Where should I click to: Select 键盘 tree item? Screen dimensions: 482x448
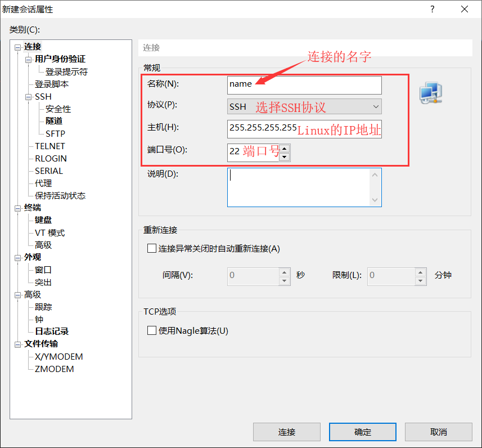[43, 220]
